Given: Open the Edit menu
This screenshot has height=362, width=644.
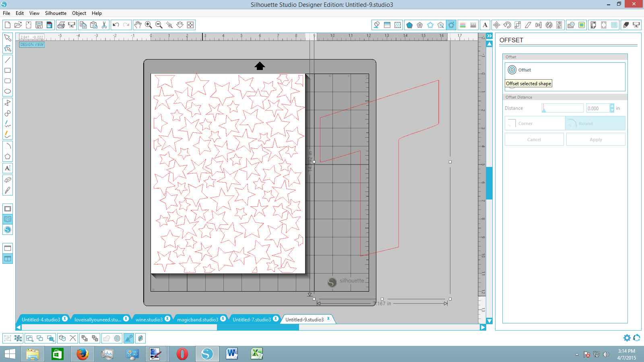Looking at the screenshot, I should point(20,13).
